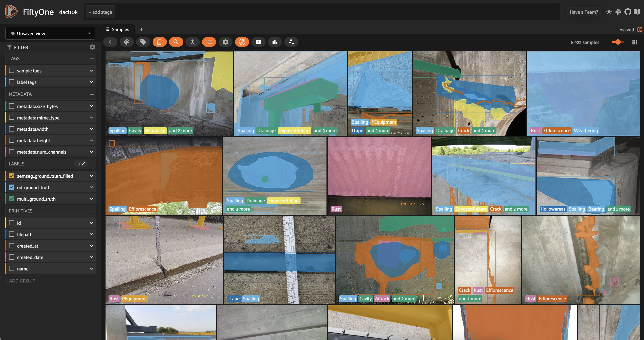Click the tag samples icon

[x=143, y=42]
